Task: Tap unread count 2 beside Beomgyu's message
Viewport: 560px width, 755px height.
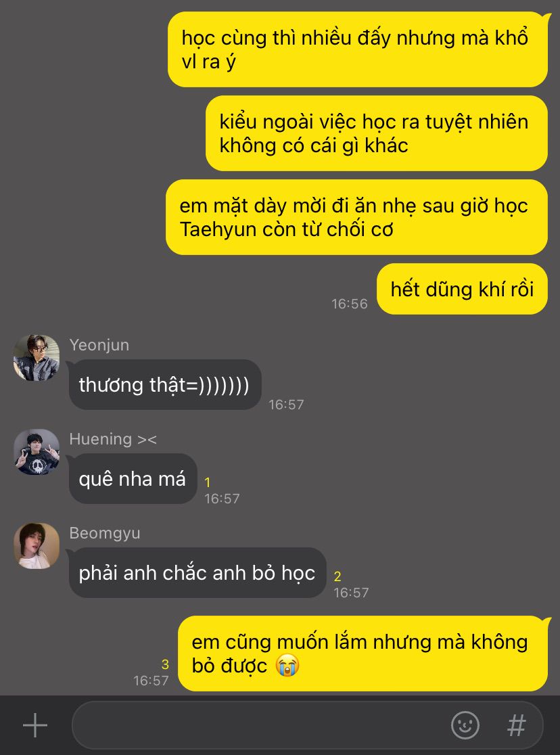Action: tap(337, 576)
